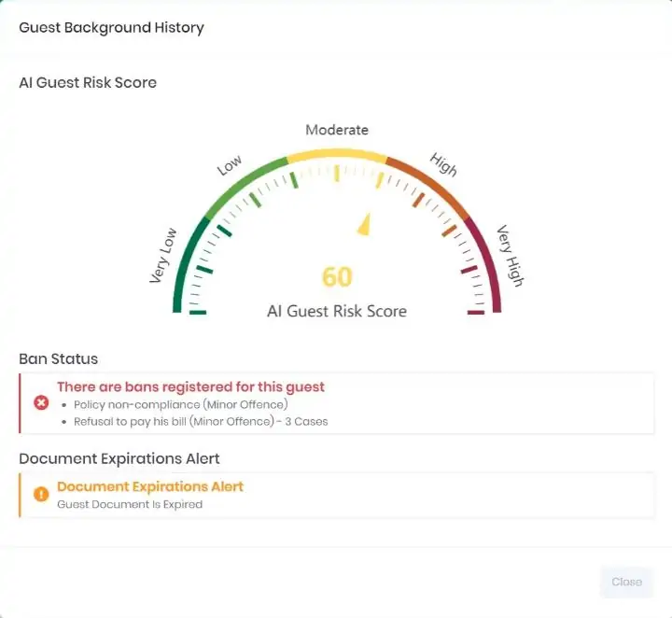Viewport: 672px width, 618px height.
Task: Click the yellow gauge needle pointer
Action: (365, 225)
